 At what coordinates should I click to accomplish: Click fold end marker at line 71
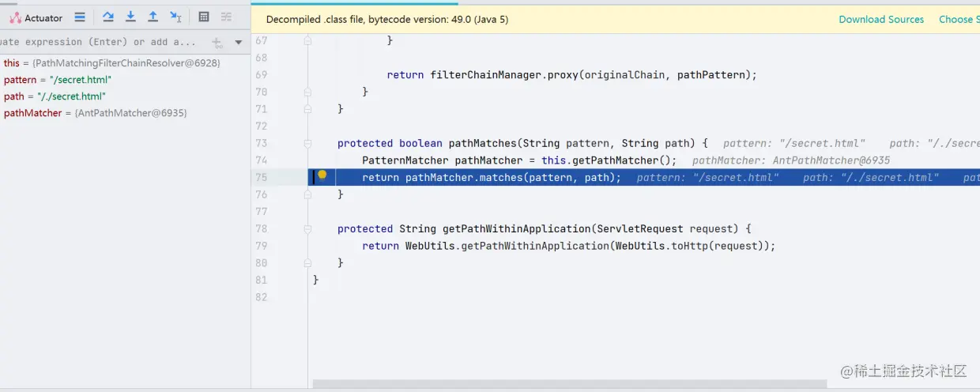308,109
